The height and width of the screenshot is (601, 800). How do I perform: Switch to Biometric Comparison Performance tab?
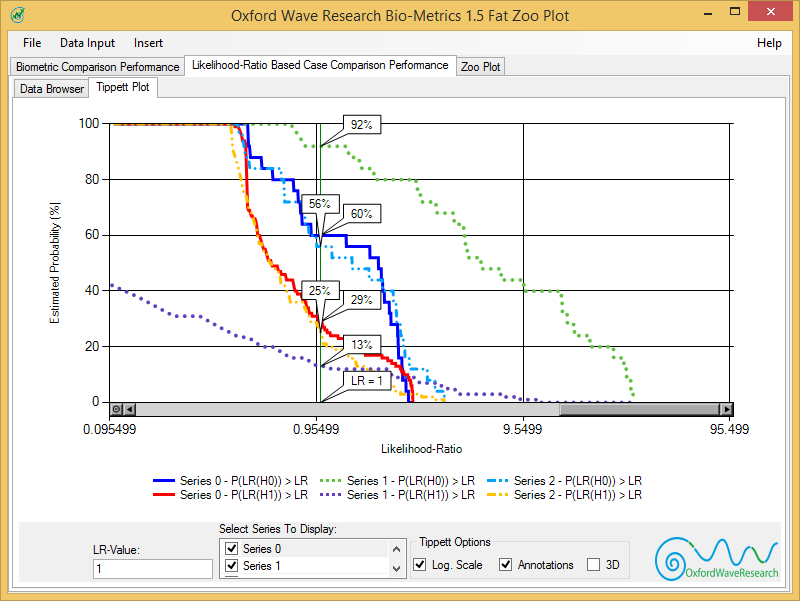[97, 67]
